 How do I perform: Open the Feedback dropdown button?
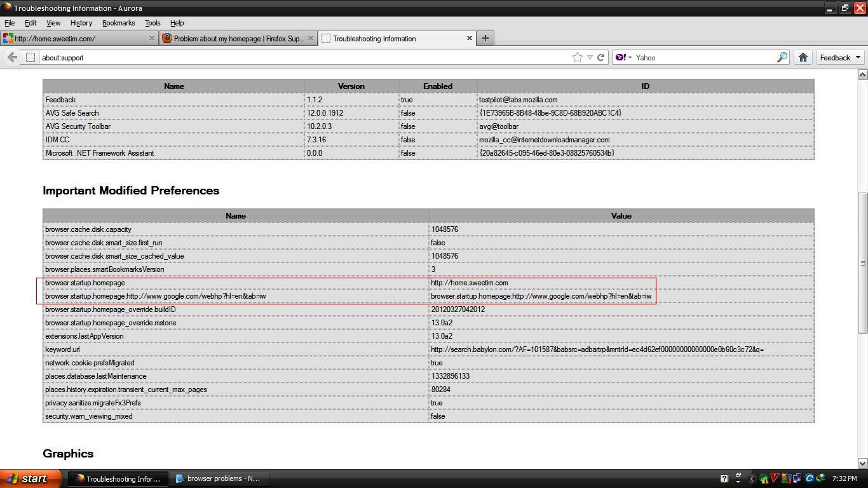[x=840, y=57]
